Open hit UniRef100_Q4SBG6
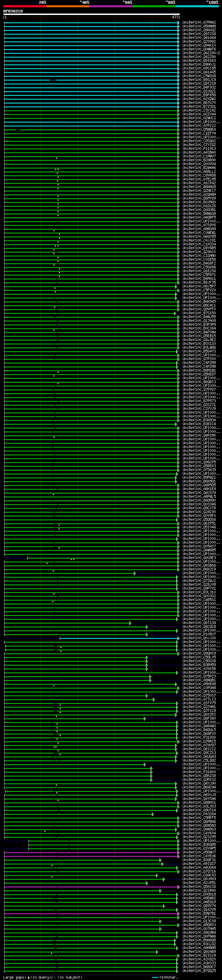This screenshot has width=222, height=980. pyautogui.click(x=199, y=566)
